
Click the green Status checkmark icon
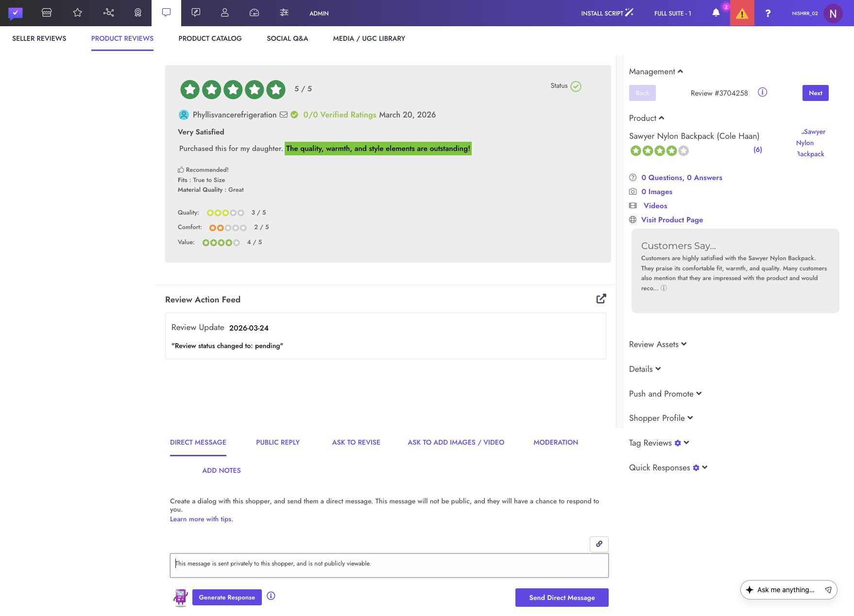tap(576, 86)
